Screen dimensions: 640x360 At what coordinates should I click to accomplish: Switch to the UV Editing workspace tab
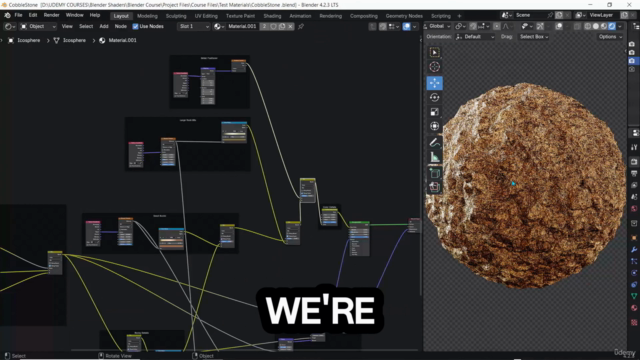pyautogui.click(x=206, y=16)
